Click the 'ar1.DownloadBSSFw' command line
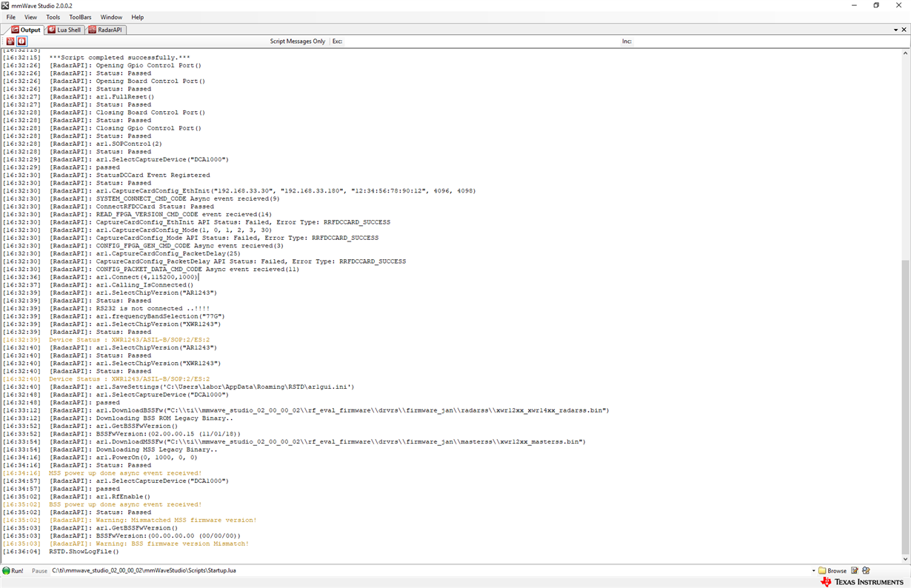 coord(353,410)
